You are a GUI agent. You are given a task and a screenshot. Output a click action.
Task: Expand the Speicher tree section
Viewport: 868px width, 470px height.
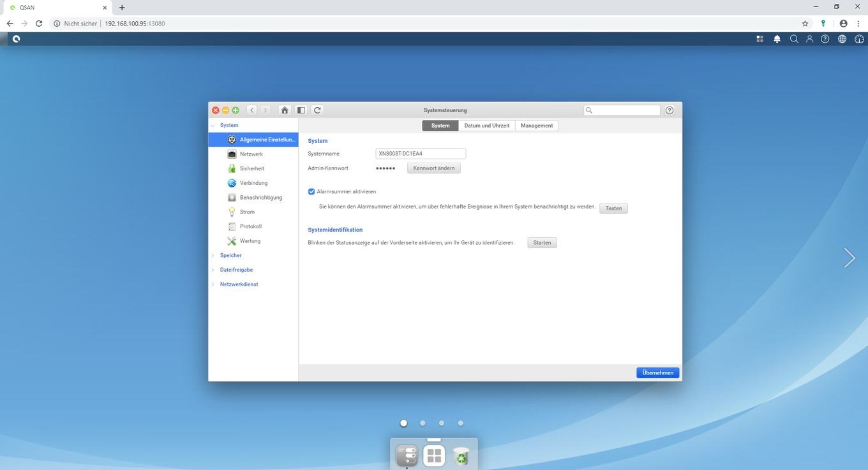pos(213,255)
